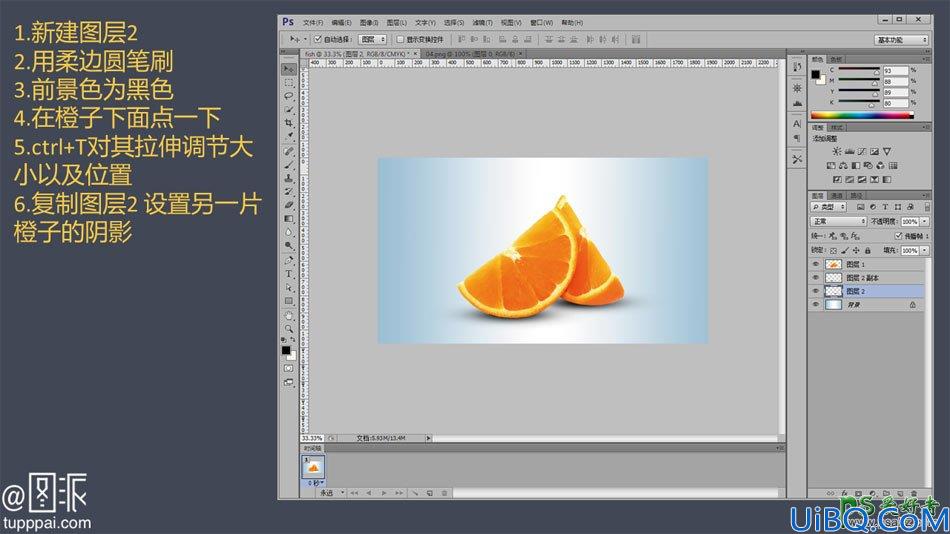Open the 滤镜(T) menu
This screenshot has width=950, height=534.
click(x=482, y=22)
